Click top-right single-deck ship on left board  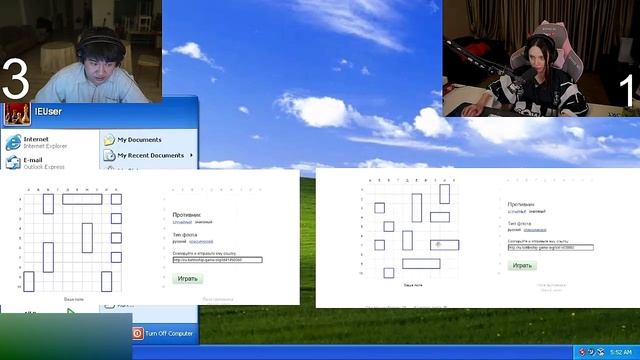click(x=116, y=199)
